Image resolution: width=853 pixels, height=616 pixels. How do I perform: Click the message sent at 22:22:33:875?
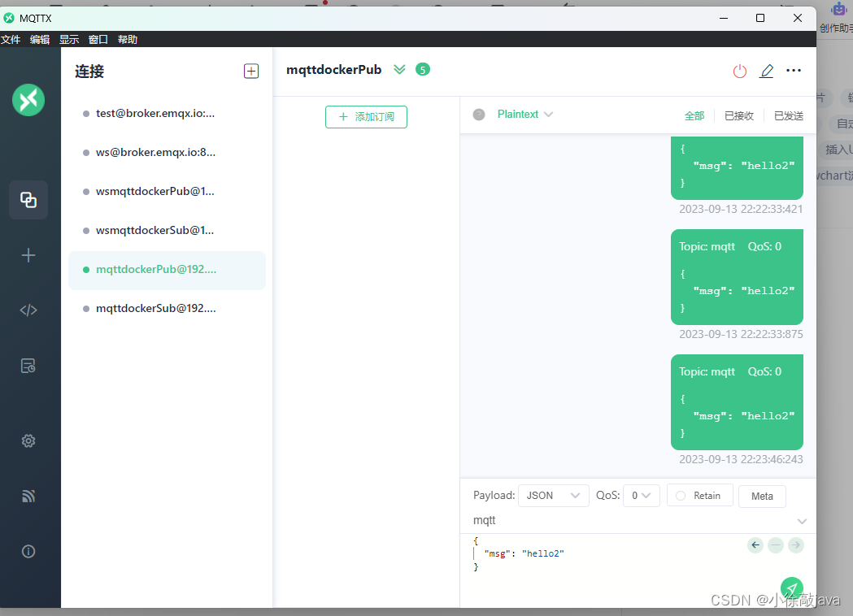click(x=738, y=277)
